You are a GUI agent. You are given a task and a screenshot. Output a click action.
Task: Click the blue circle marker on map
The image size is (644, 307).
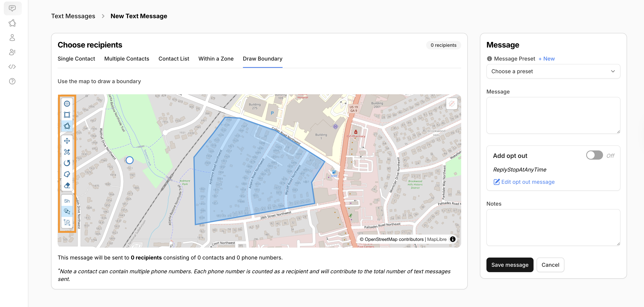129,160
